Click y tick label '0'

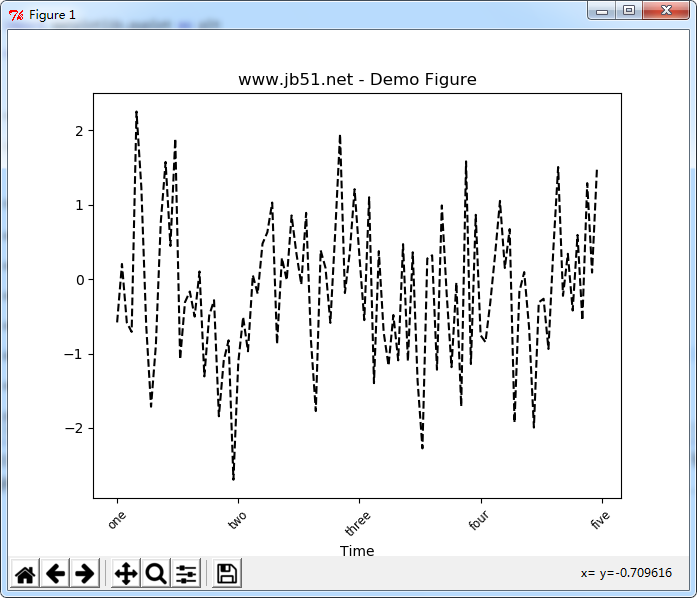pos(80,280)
